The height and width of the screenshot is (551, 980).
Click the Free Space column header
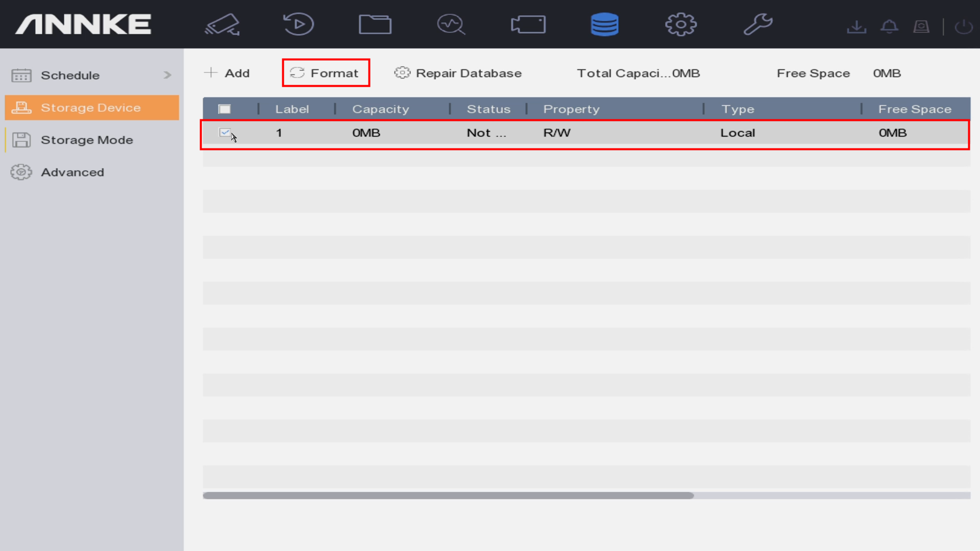(915, 109)
